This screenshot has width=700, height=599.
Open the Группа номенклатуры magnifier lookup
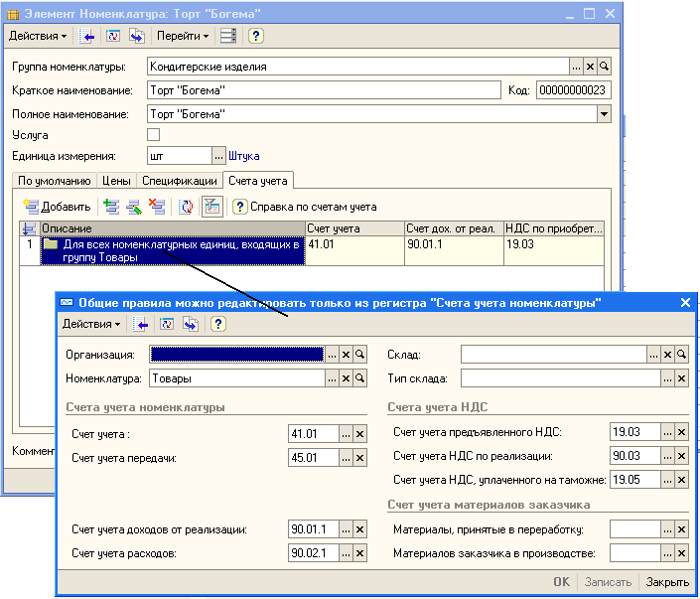point(604,67)
